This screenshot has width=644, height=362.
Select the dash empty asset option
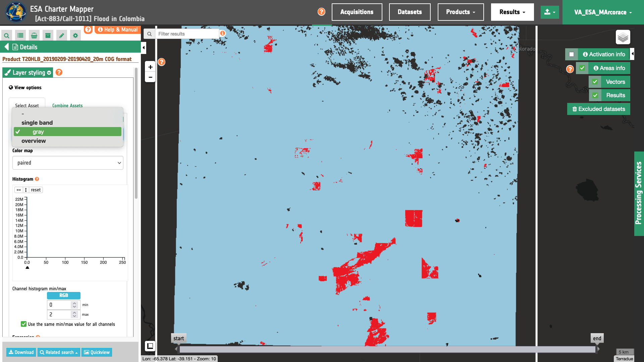pyautogui.click(x=67, y=114)
